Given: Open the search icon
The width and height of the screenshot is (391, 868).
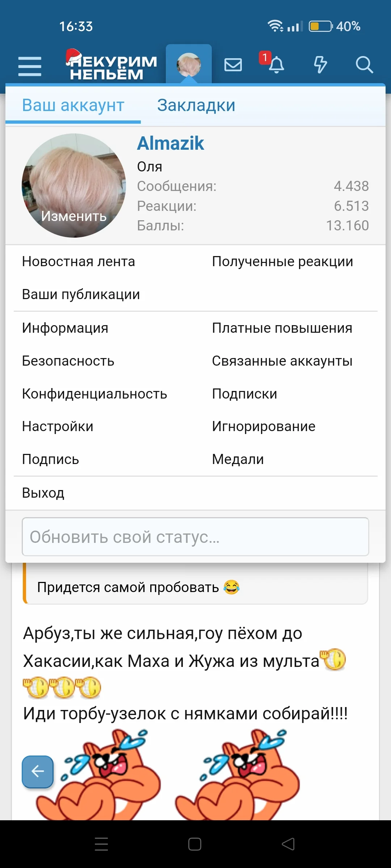Looking at the screenshot, I should tap(365, 65).
